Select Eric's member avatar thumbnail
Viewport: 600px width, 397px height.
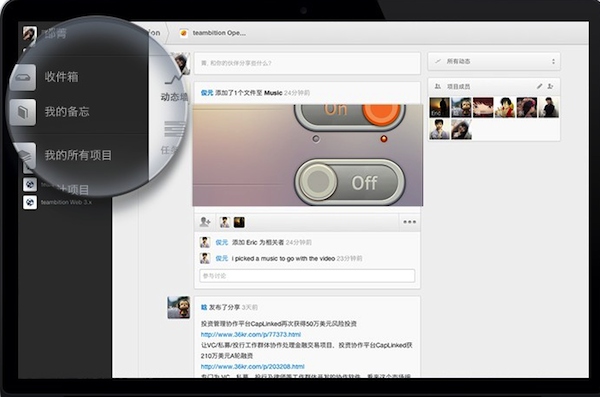click(x=439, y=107)
